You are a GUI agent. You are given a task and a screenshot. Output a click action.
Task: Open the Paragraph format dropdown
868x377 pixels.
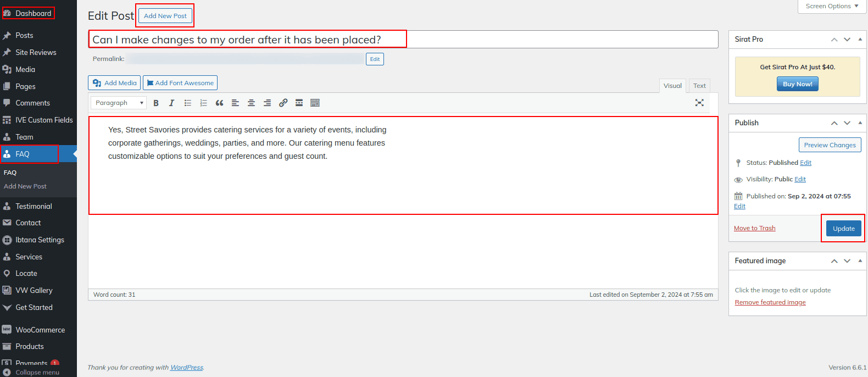(119, 103)
